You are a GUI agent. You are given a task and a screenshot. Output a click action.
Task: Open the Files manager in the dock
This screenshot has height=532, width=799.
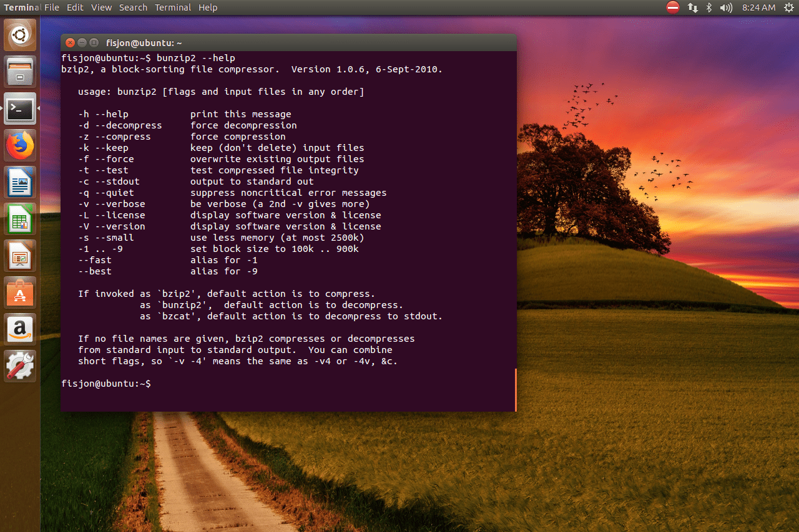[x=20, y=72]
